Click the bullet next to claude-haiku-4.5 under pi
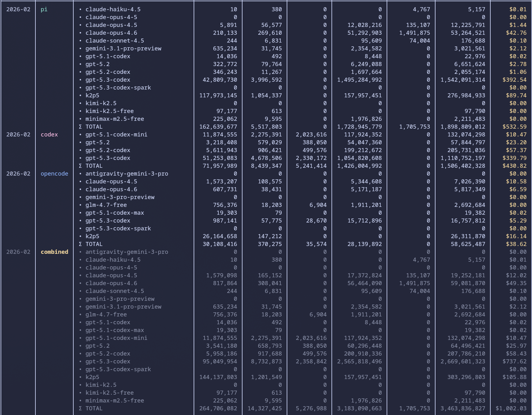532x415 pixels. click(81, 9)
